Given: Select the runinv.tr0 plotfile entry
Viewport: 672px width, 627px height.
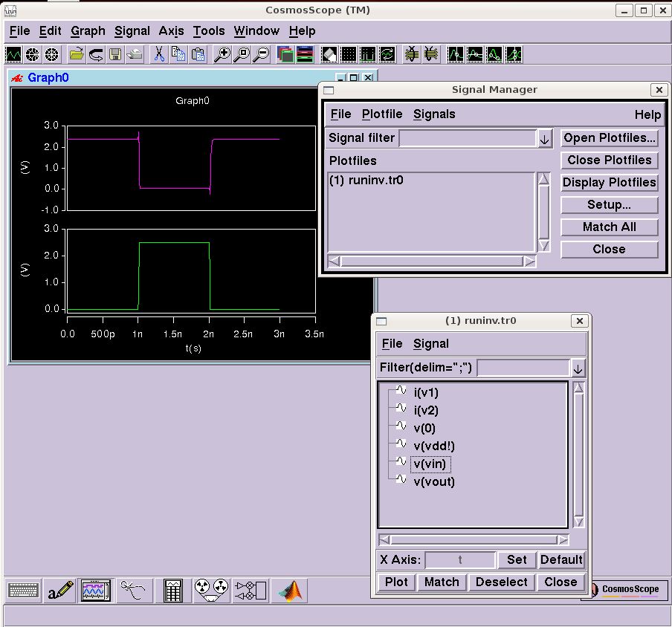Looking at the screenshot, I should pyautogui.click(x=366, y=180).
